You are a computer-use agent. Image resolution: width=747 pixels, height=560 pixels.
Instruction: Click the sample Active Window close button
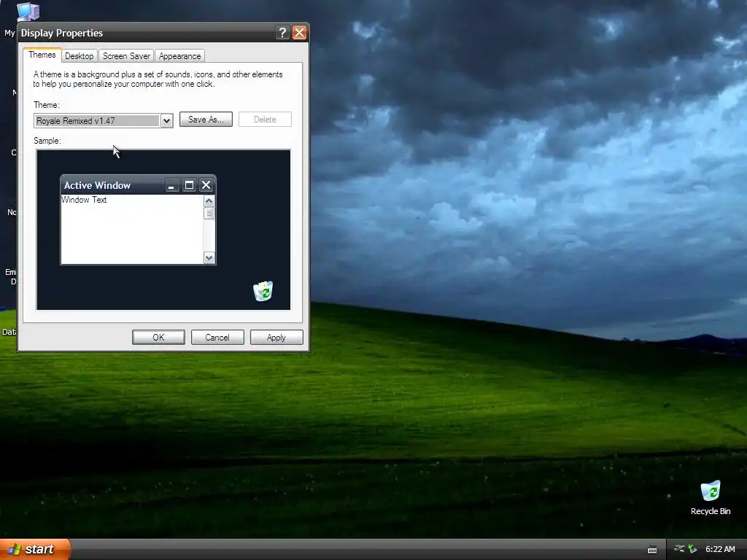tap(206, 184)
